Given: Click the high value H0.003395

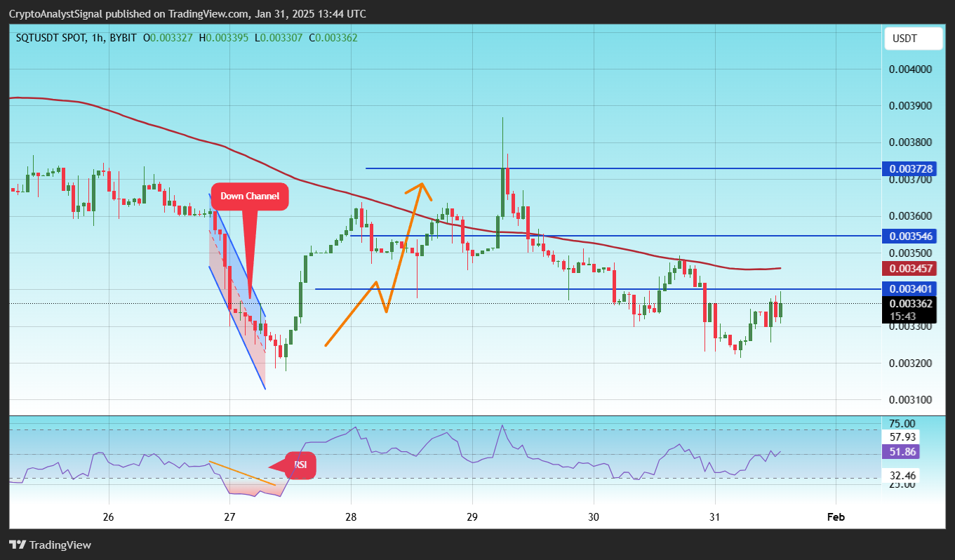Looking at the screenshot, I should 224,37.
